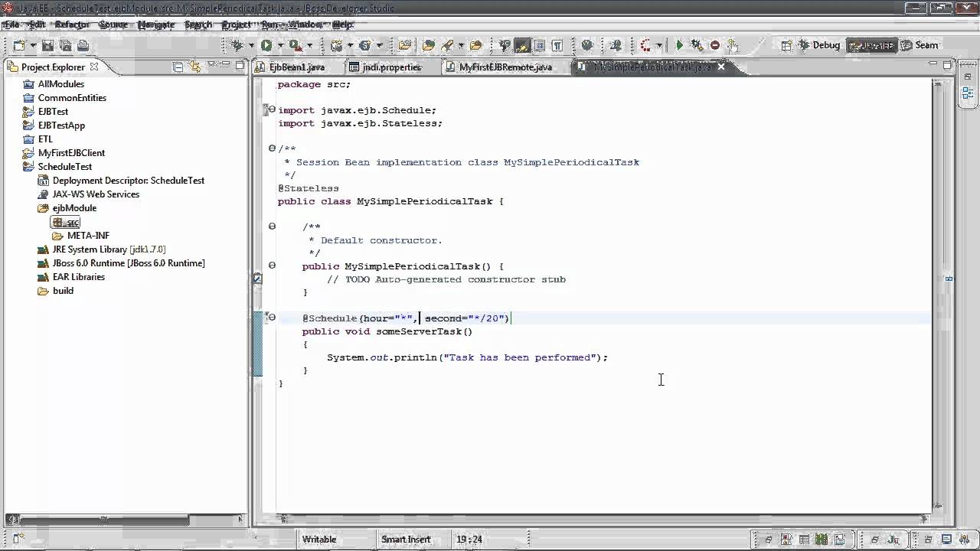
Task: Open the Refactor menu
Action: (x=72, y=24)
